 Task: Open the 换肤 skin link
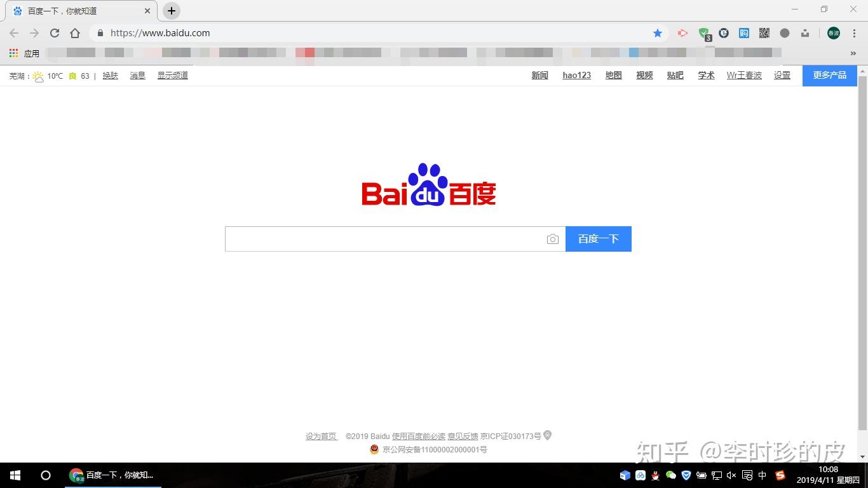point(111,76)
